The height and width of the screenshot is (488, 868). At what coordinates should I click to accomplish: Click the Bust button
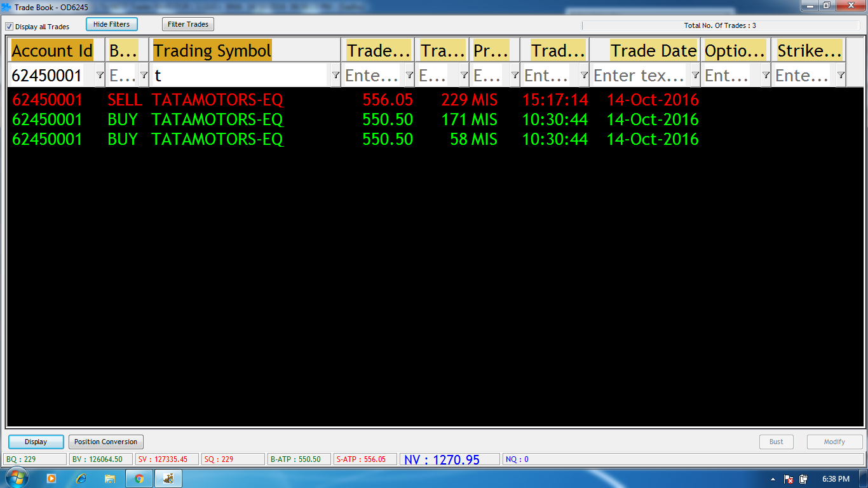[x=776, y=442]
